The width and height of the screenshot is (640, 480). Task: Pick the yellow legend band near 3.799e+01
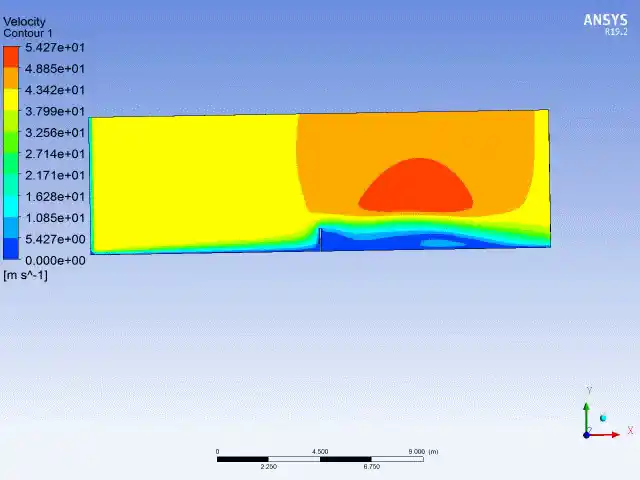coord(11,99)
